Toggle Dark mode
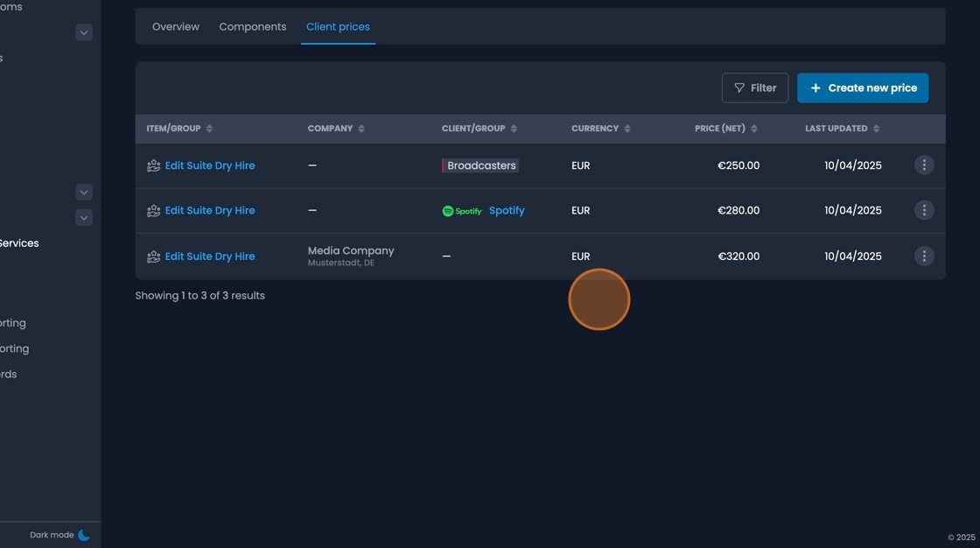The height and width of the screenshot is (548, 980). coord(52,534)
